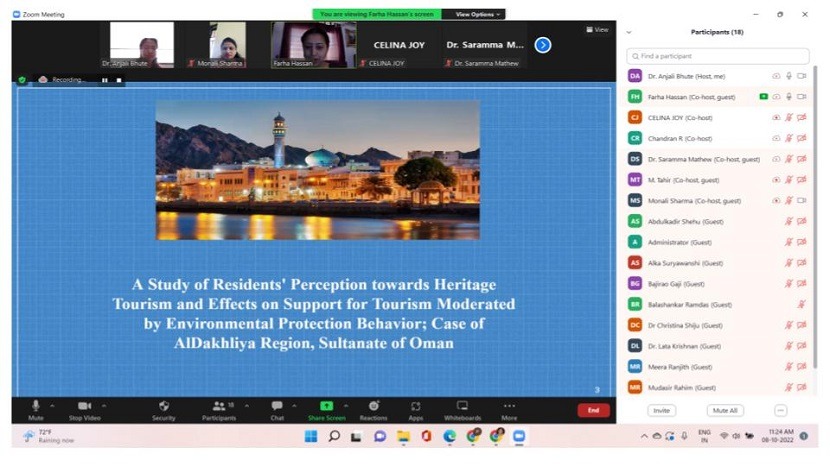Open participants panel more options button
Viewport: 830px width, 466px height.
click(x=781, y=410)
